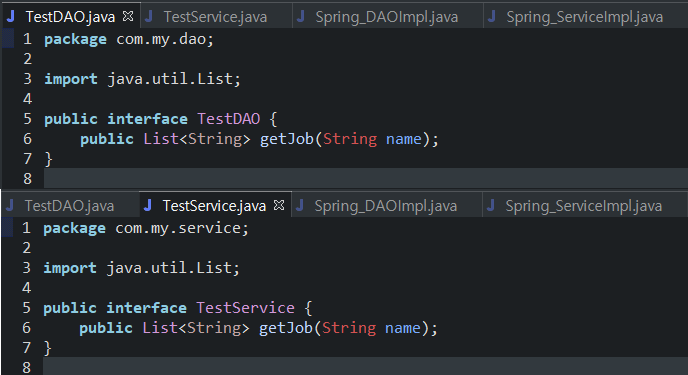688x375 pixels.
Task: Click the 'TestService' interface name in code
Action: coord(245,307)
